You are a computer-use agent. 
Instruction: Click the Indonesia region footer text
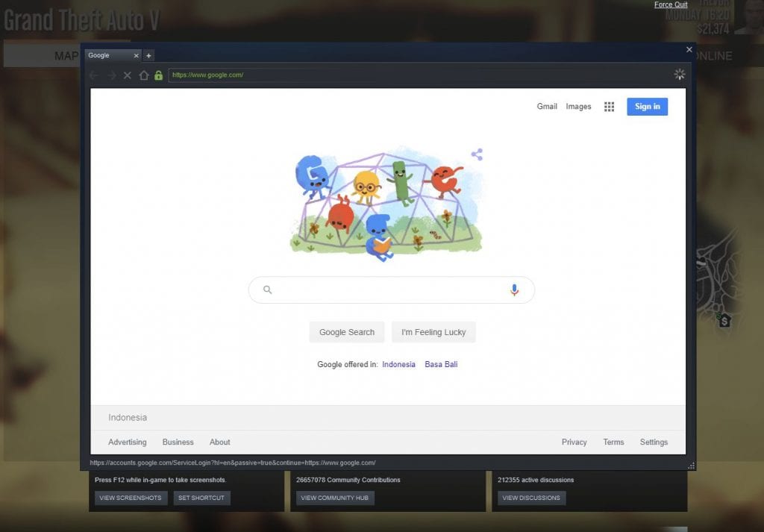[128, 418]
